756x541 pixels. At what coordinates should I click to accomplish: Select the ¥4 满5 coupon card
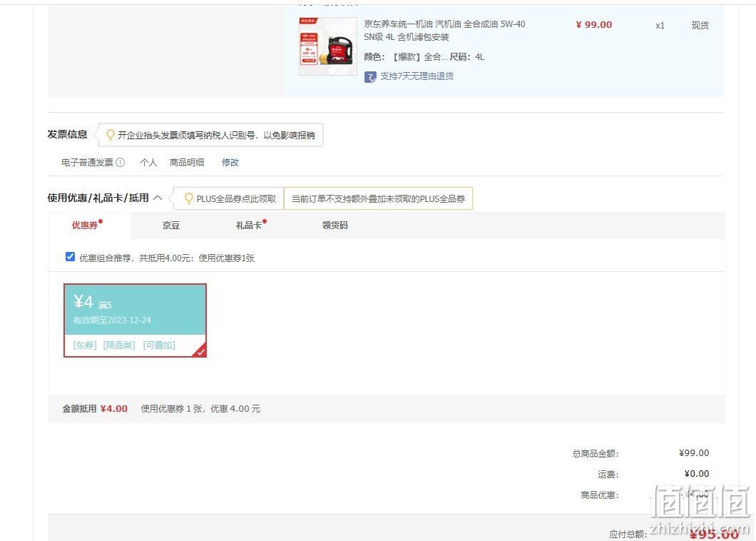pos(135,320)
